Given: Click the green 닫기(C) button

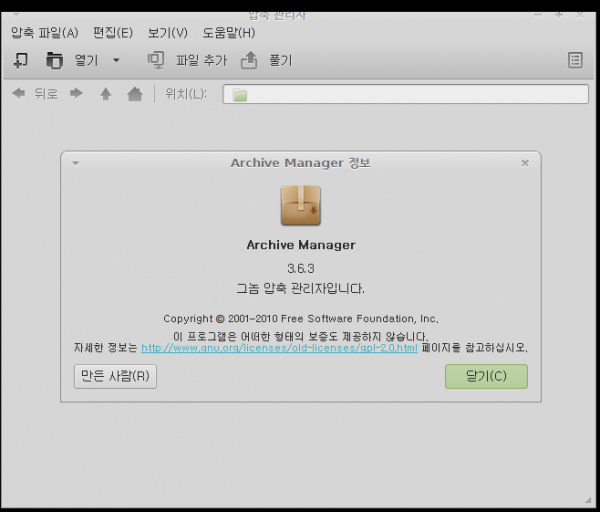Looking at the screenshot, I should [x=486, y=377].
